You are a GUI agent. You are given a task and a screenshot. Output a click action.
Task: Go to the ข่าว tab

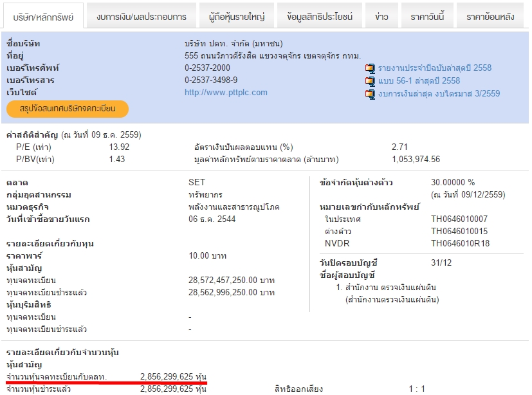tap(381, 15)
